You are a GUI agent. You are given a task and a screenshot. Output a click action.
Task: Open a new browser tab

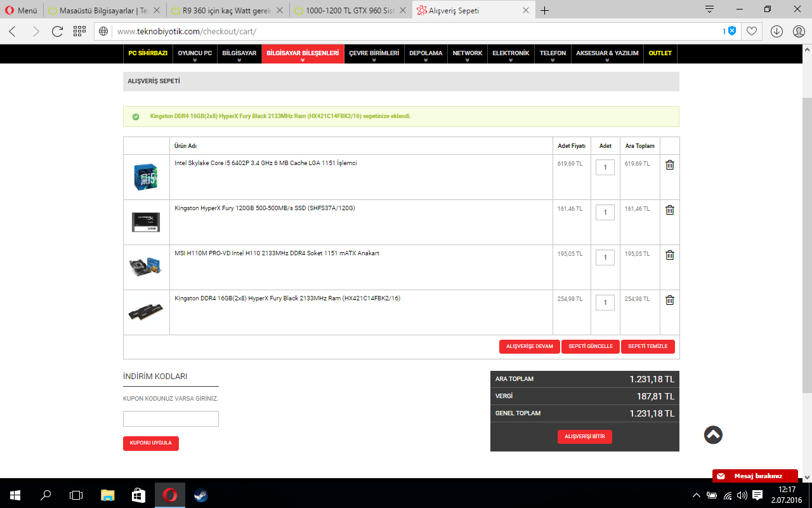coord(544,10)
